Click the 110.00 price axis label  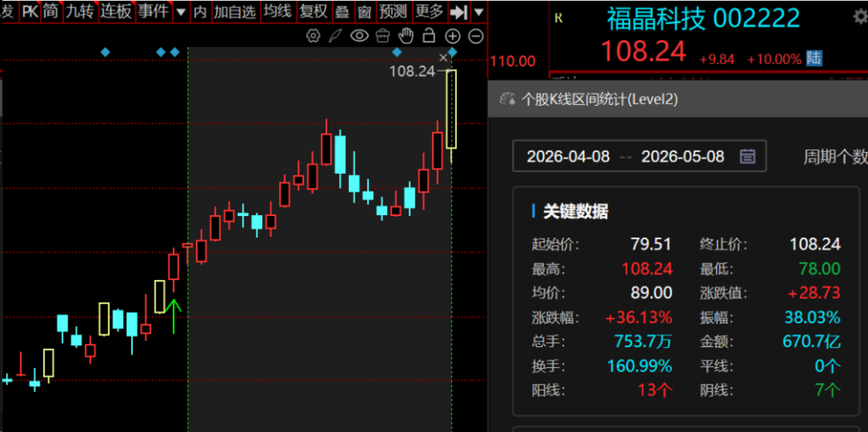pyautogui.click(x=514, y=61)
